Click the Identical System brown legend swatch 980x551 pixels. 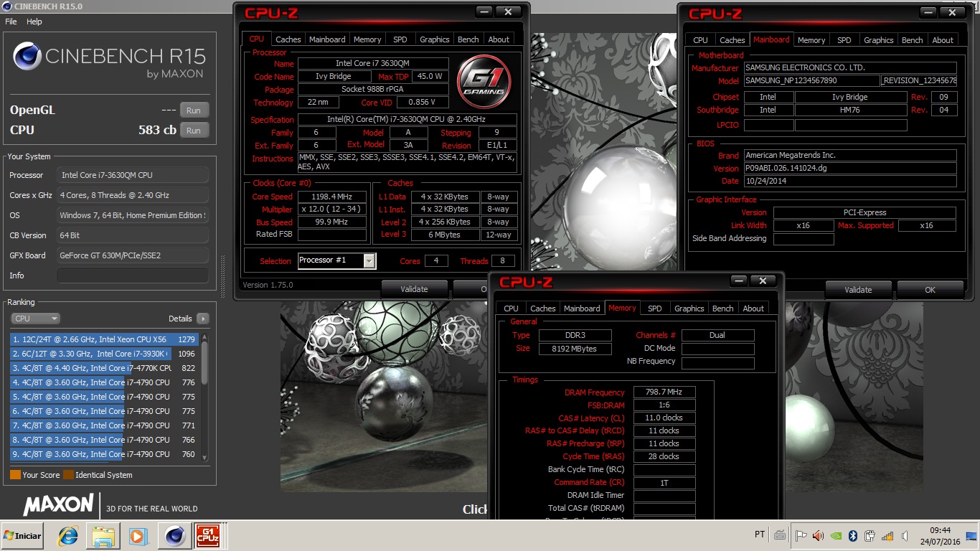click(x=68, y=475)
